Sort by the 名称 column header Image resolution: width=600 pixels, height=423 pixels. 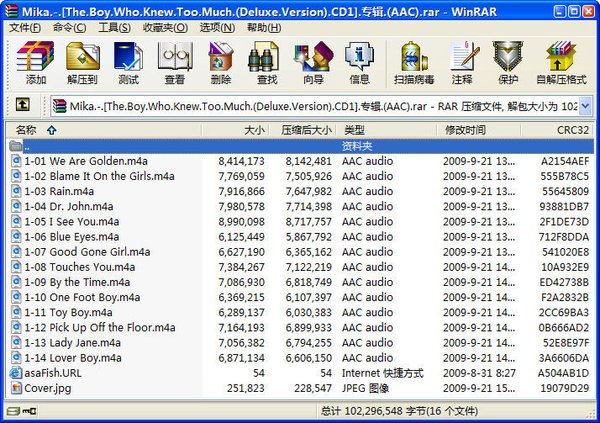point(103,130)
